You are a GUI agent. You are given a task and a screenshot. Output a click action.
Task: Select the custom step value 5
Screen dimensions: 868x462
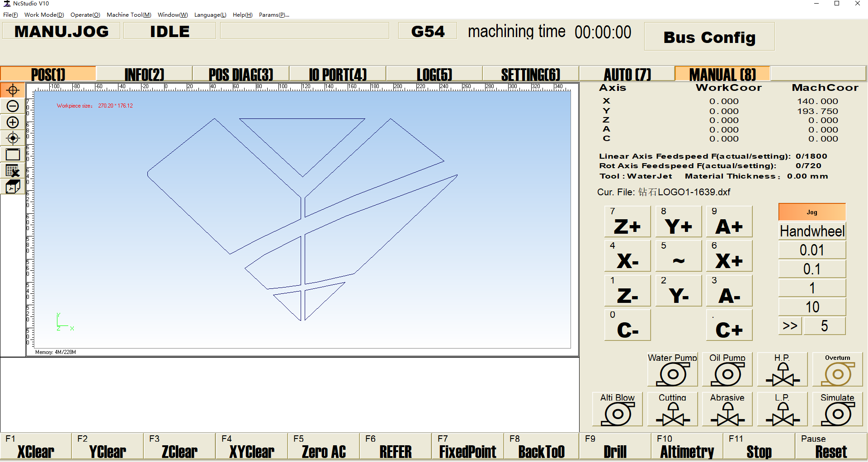[825, 326]
